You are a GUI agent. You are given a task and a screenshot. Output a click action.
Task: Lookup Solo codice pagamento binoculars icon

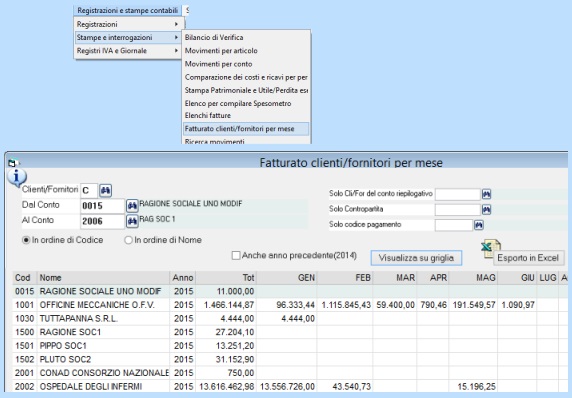click(479, 225)
